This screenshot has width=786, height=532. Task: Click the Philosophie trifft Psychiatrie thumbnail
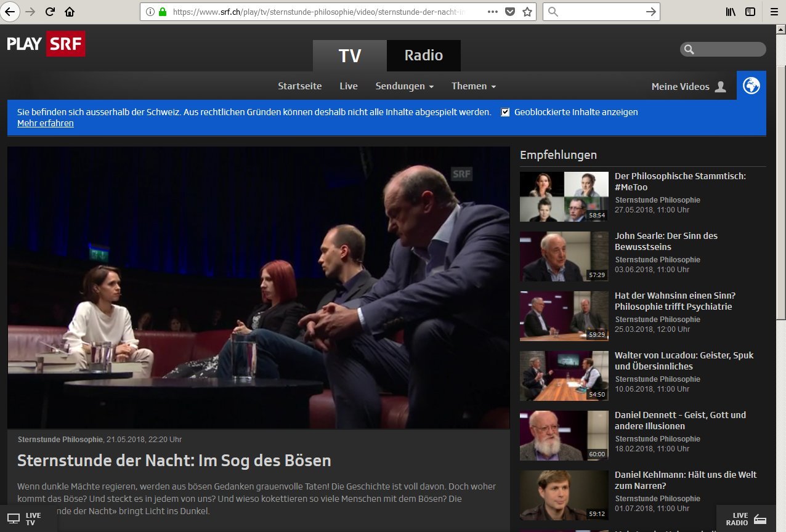pyautogui.click(x=564, y=316)
